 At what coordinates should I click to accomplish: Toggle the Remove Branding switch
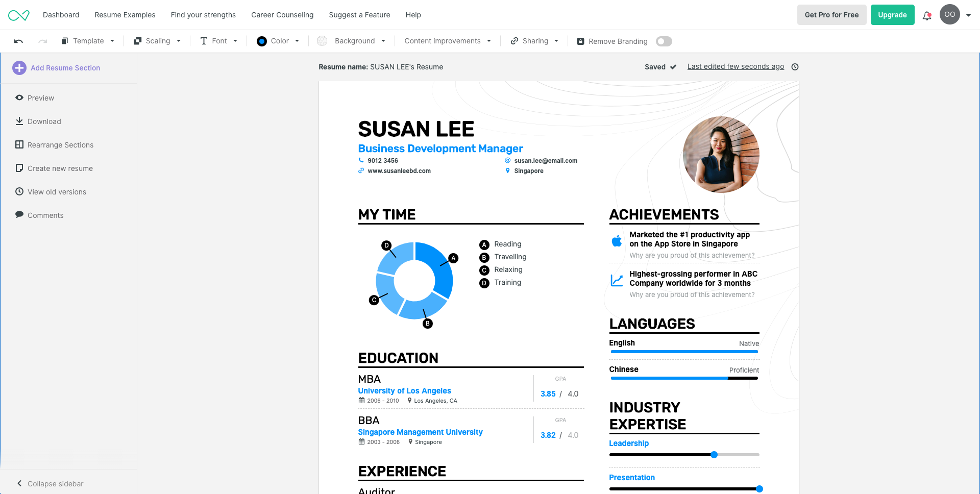664,41
